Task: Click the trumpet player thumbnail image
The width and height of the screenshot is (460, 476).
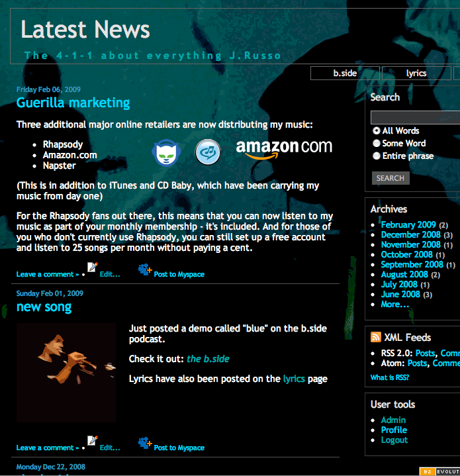Action: pos(66,373)
